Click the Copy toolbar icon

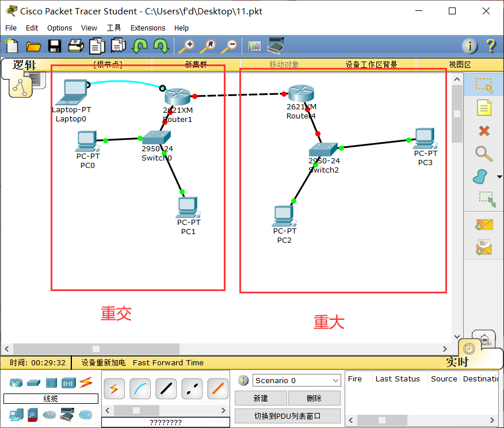coord(97,46)
